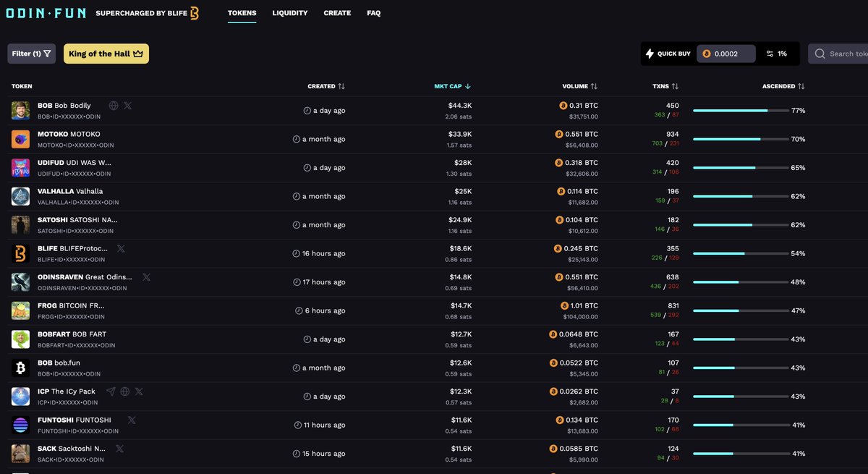Click the SACK•ID•XXXXXX•ODIN identifier
868x474 pixels.
coord(71,460)
